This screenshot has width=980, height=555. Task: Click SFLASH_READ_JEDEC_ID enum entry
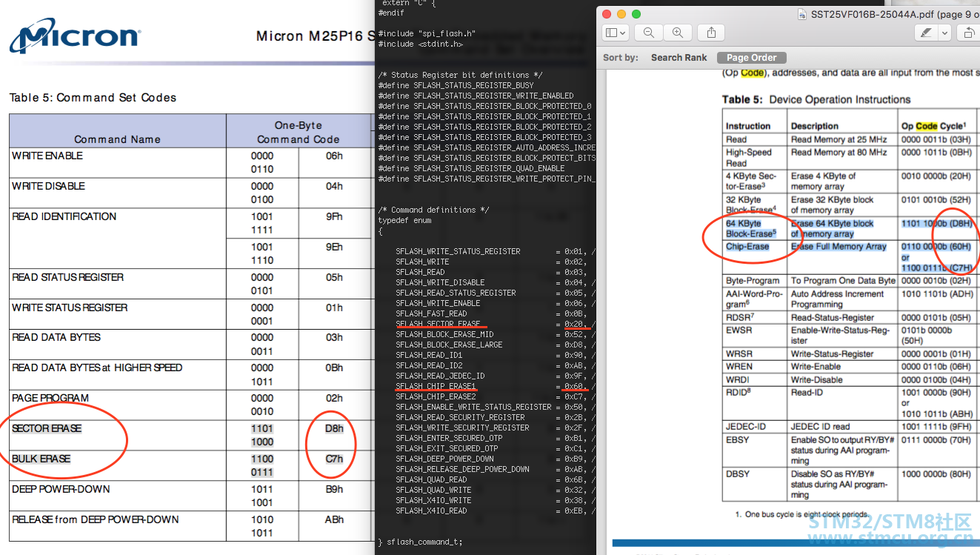(440, 376)
